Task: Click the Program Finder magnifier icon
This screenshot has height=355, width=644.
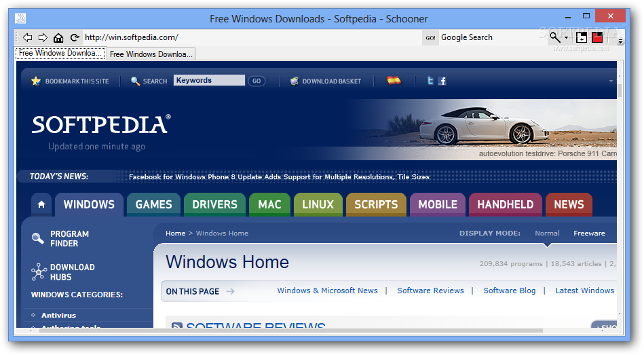Action: click(x=38, y=238)
